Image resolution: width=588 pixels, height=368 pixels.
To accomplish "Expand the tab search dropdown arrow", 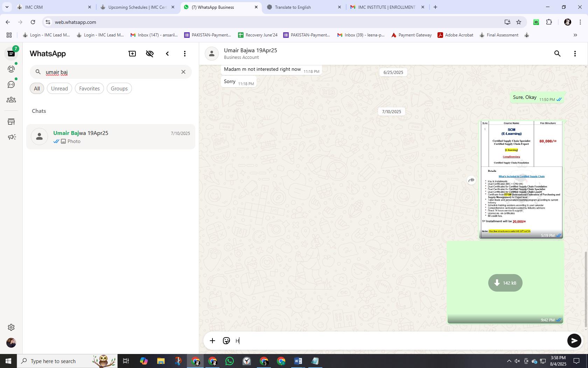I will click(7, 7).
